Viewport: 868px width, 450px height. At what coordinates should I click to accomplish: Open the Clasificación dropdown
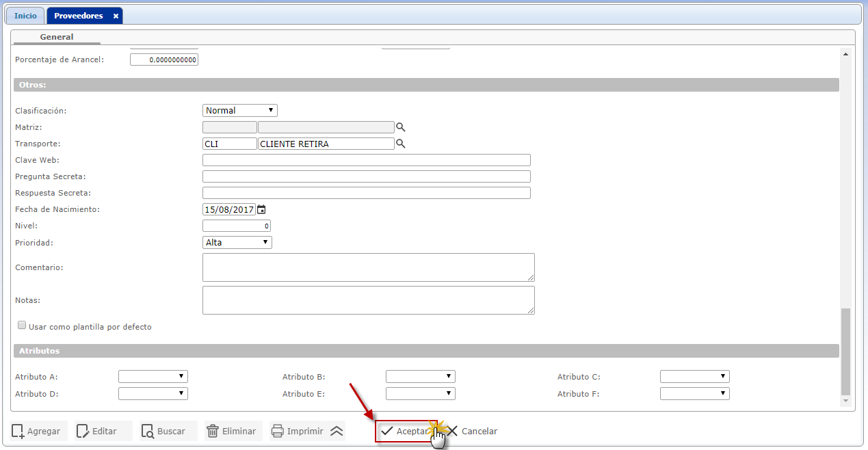tap(240, 110)
